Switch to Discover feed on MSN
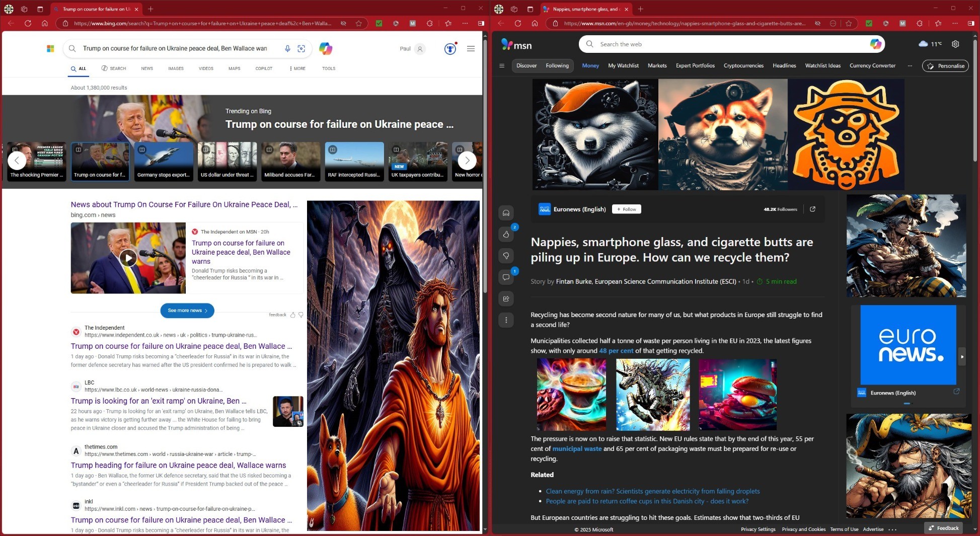 pos(526,65)
